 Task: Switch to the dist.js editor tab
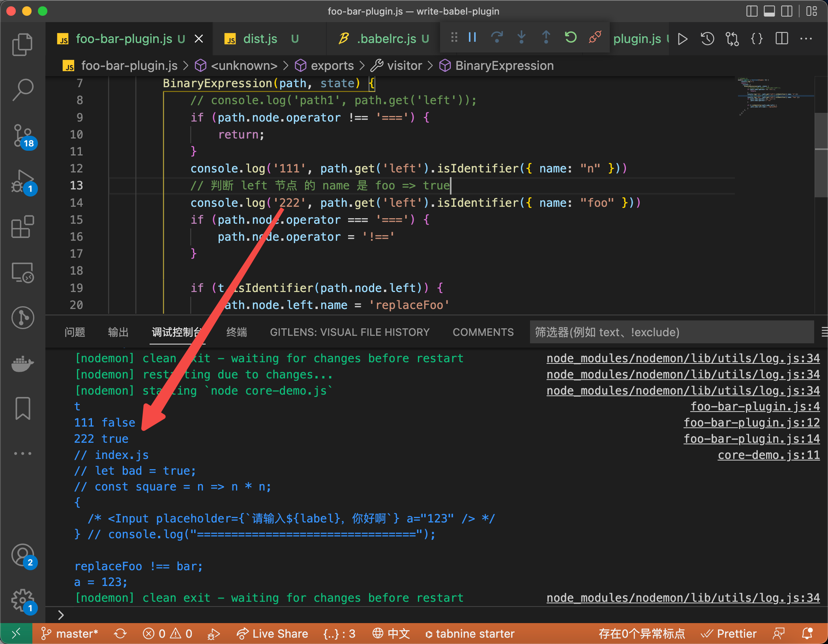[x=260, y=39]
